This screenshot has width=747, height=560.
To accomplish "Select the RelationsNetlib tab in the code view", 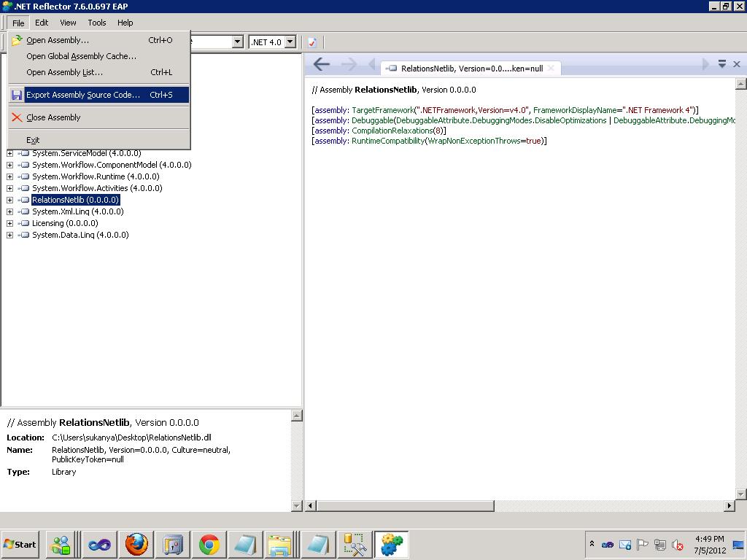I will [x=474, y=68].
